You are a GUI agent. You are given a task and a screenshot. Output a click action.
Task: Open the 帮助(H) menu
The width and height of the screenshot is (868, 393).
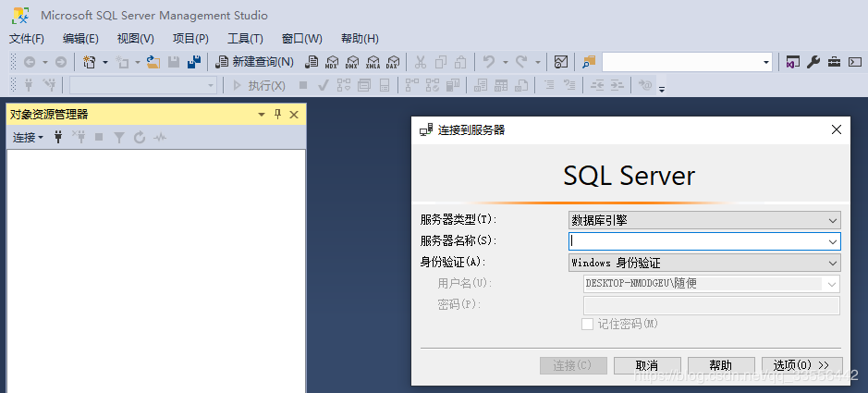pyautogui.click(x=360, y=39)
